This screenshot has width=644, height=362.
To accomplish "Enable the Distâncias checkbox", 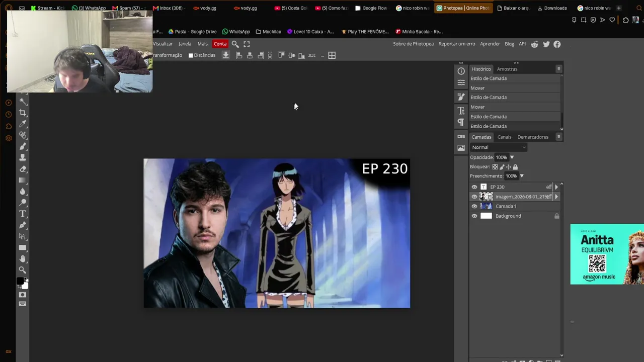I will click(x=191, y=55).
